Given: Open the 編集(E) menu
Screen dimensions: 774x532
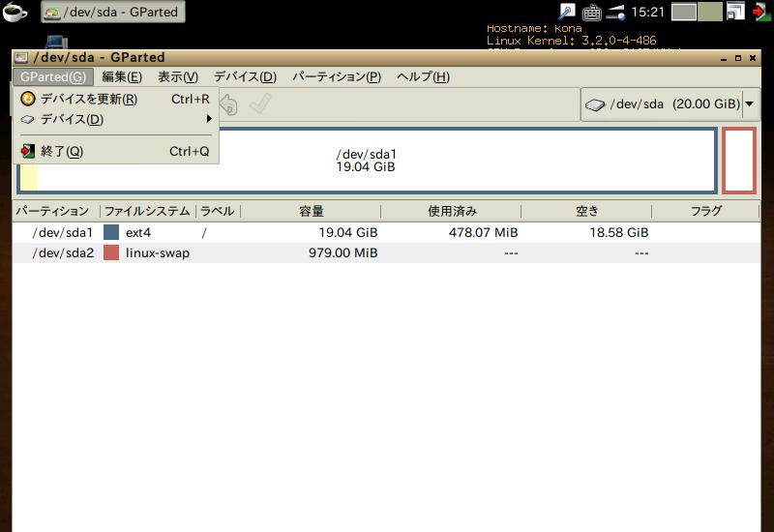Looking at the screenshot, I should (x=122, y=77).
